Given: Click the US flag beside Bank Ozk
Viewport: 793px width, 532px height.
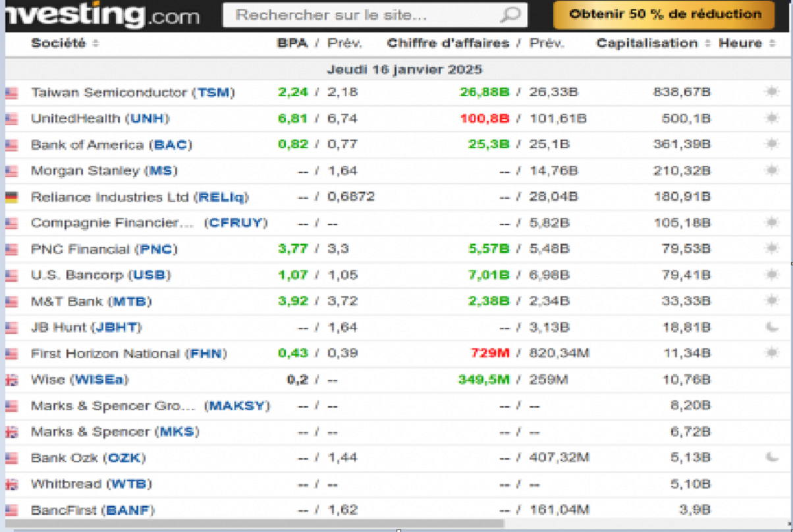Looking at the screenshot, I should pos(12,458).
